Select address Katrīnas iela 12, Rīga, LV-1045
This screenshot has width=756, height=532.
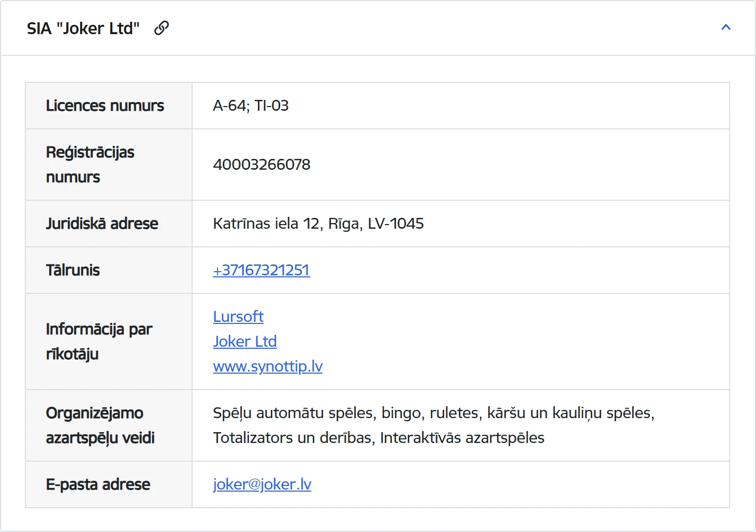click(318, 224)
